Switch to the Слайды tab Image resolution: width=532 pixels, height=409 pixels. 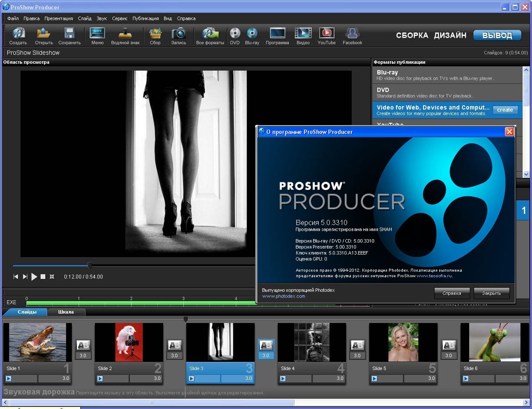tap(27, 312)
